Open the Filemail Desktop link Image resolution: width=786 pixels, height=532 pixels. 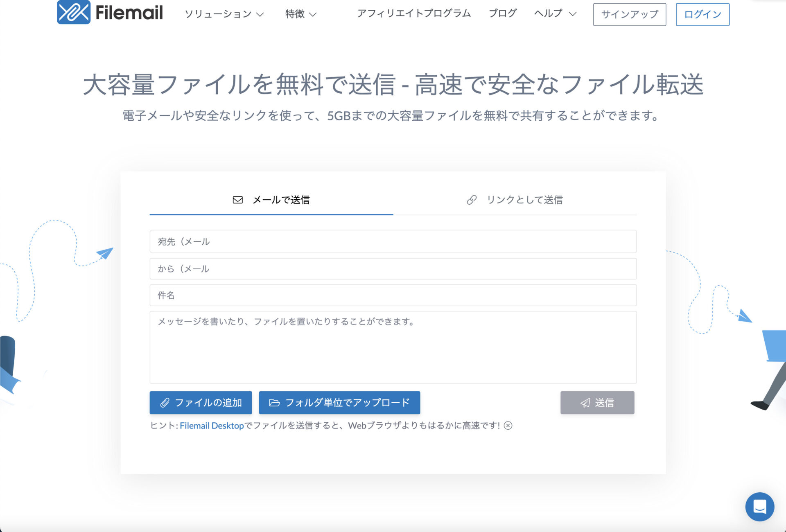tap(211, 426)
